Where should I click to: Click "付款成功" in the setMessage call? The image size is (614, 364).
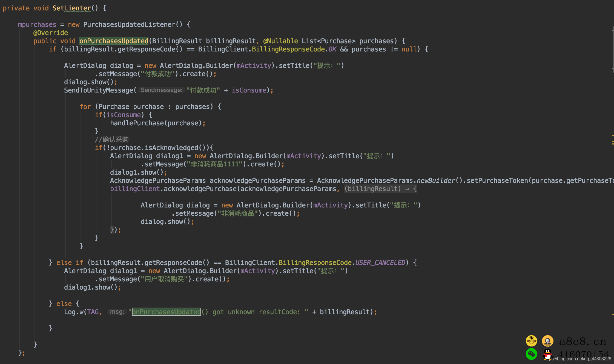point(160,74)
